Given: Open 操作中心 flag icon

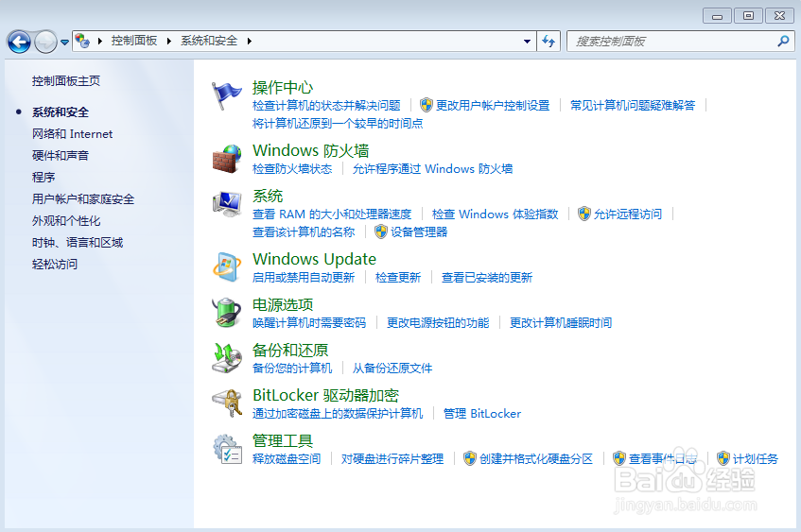Looking at the screenshot, I should (x=226, y=95).
